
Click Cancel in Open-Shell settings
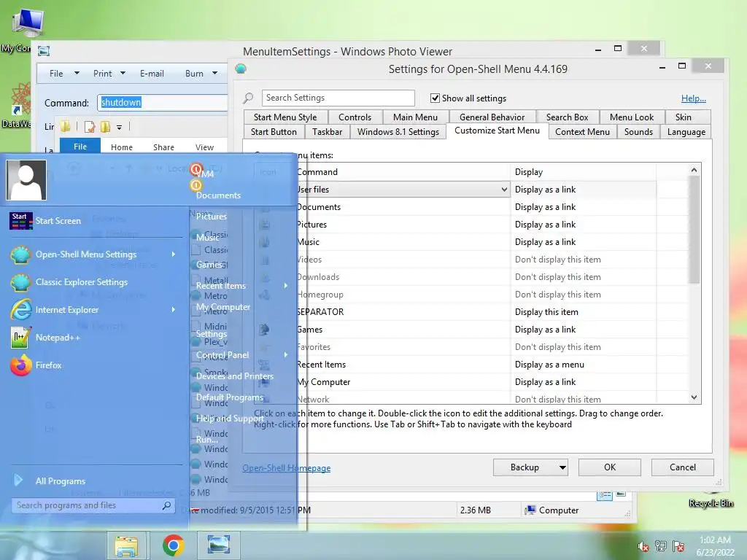coord(682,467)
